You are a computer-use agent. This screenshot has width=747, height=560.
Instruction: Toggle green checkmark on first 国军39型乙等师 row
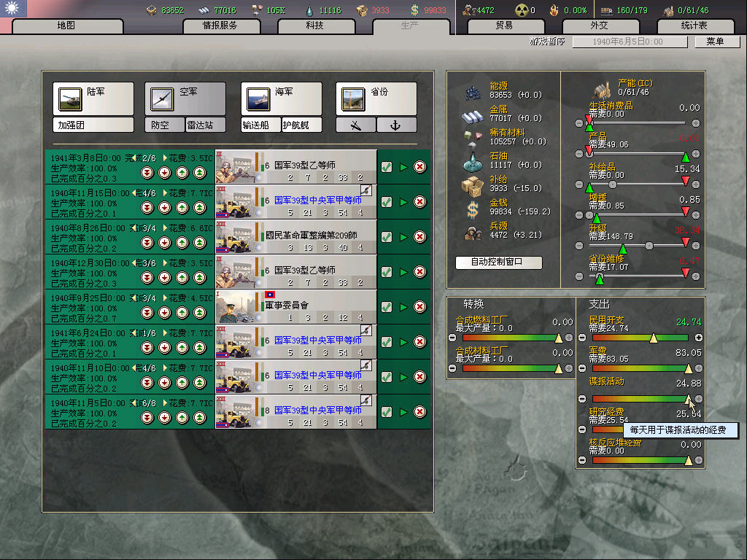tap(387, 167)
